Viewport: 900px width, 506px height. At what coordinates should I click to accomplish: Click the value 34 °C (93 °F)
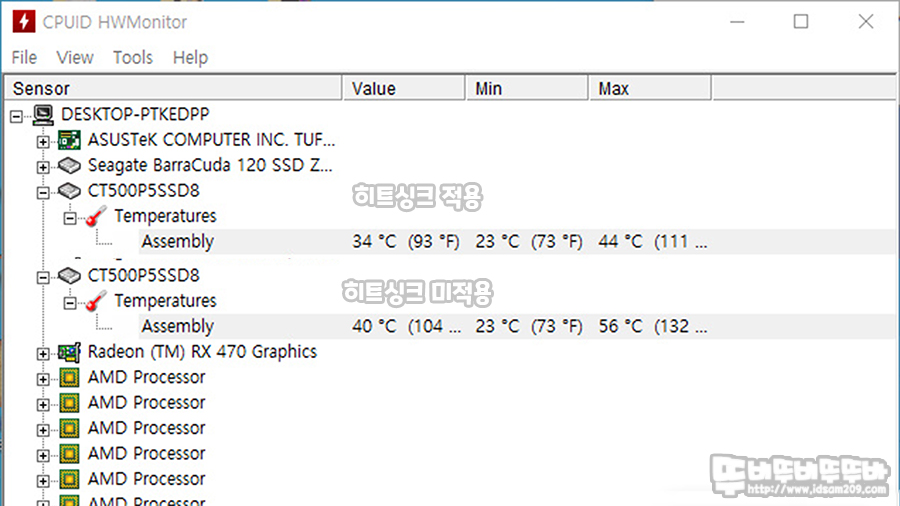(x=406, y=242)
